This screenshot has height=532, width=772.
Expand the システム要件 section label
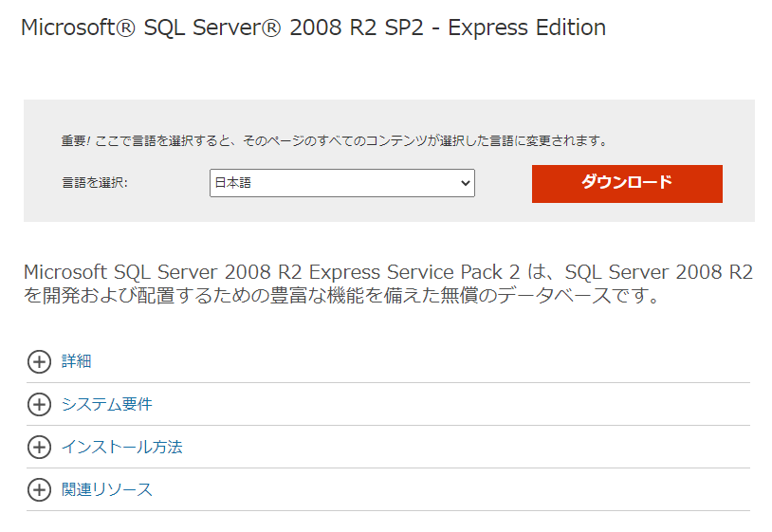click(106, 405)
